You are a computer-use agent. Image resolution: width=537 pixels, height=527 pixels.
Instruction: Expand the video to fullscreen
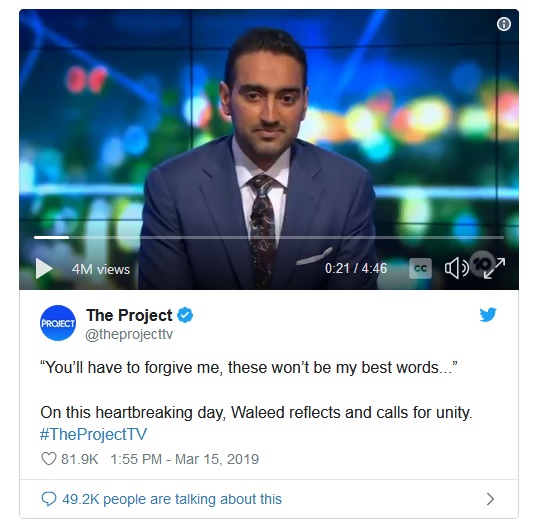[494, 268]
